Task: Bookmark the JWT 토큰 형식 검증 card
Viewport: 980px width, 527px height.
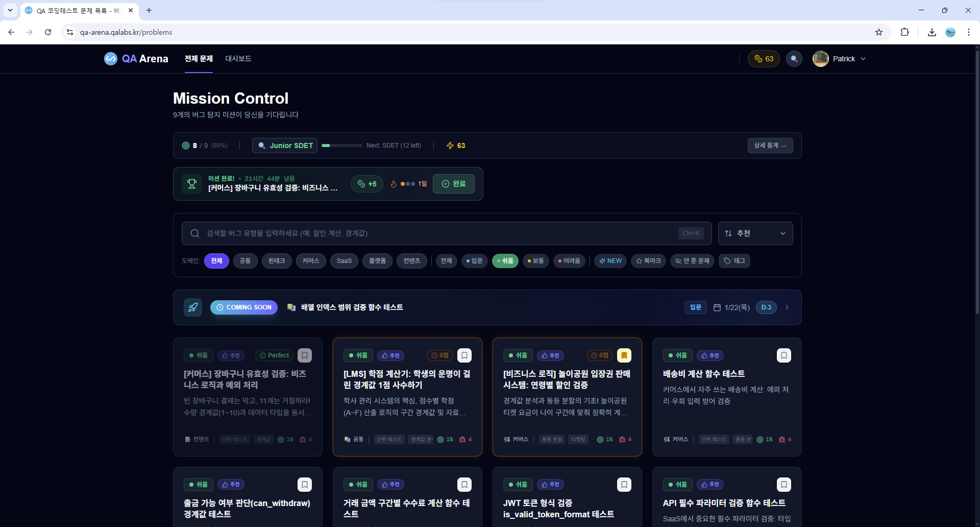Action: [624, 485]
